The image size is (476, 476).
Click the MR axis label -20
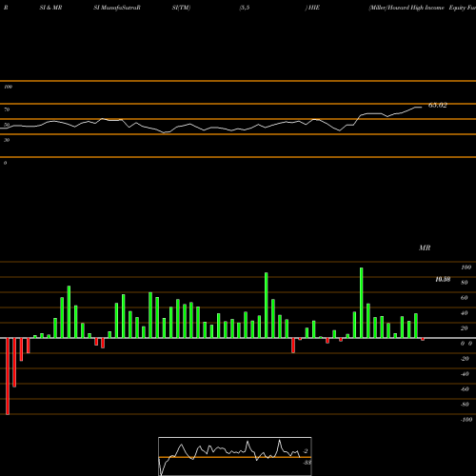(x=465, y=359)
